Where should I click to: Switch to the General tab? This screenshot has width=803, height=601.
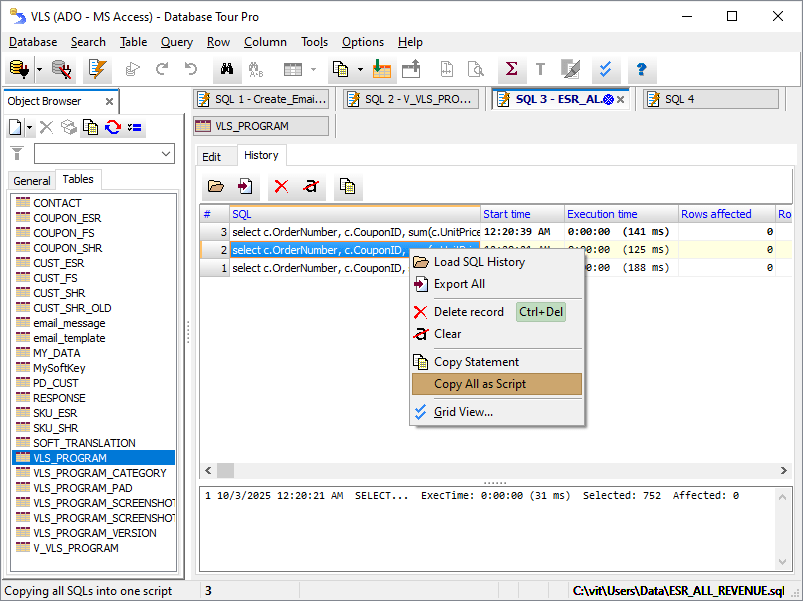pyautogui.click(x=32, y=181)
